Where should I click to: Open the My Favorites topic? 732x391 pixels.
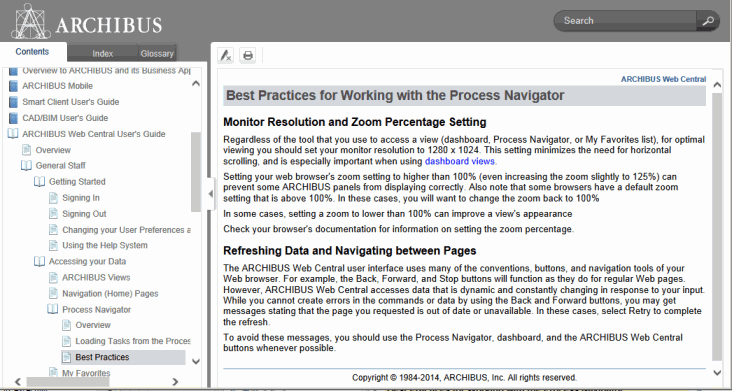pyautogui.click(x=86, y=373)
